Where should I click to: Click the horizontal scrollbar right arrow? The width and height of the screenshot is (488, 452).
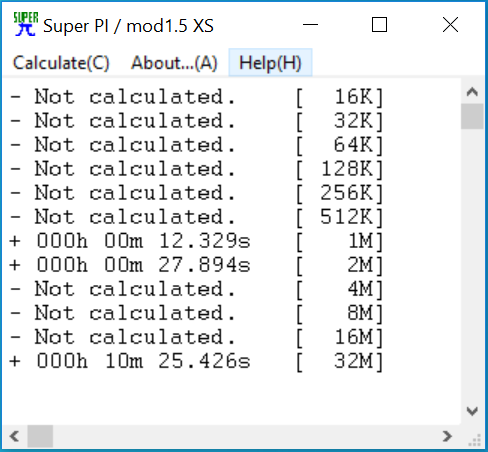(x=447, y=436)
